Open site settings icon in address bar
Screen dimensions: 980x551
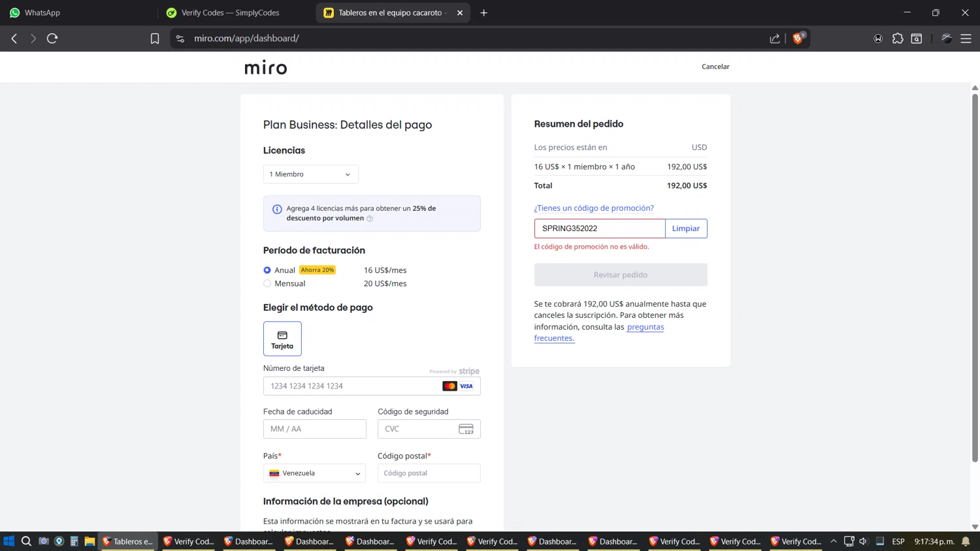180,39
